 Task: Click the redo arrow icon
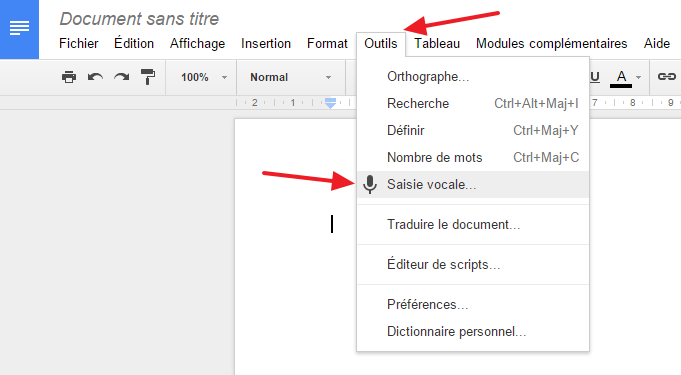pos(122,77)
